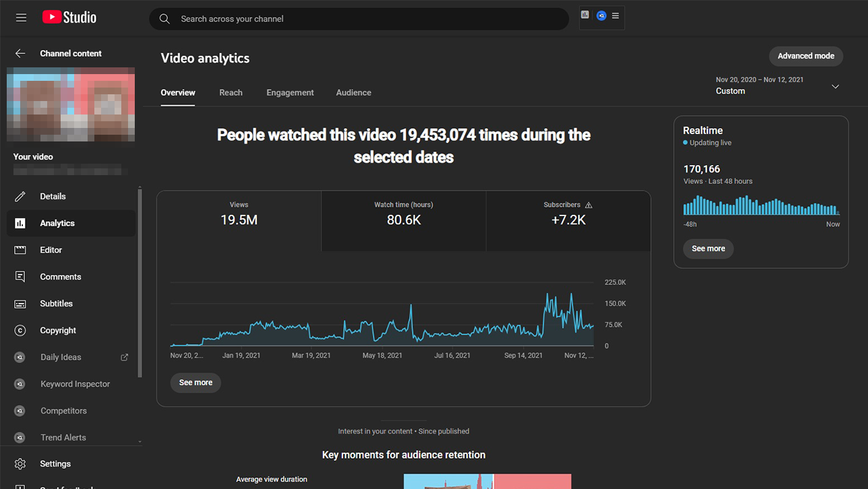Click the 170,166 realtime views count
The width and height of the screenshot is (868, 489).
702,169
